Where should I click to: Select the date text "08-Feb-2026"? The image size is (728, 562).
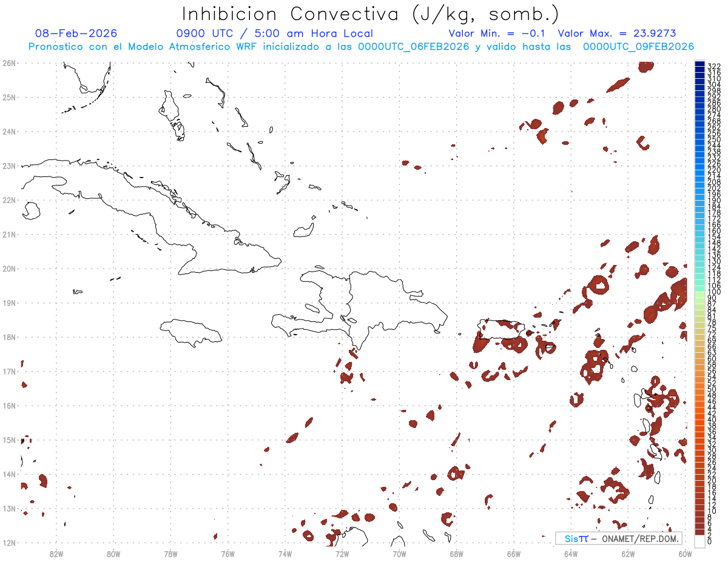click(x=76, y=33)
